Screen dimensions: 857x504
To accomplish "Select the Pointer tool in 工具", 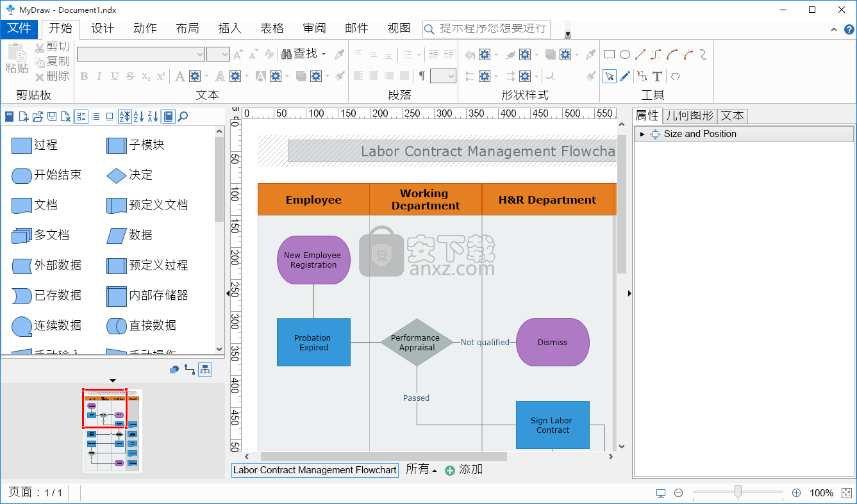I will (610, 76).
